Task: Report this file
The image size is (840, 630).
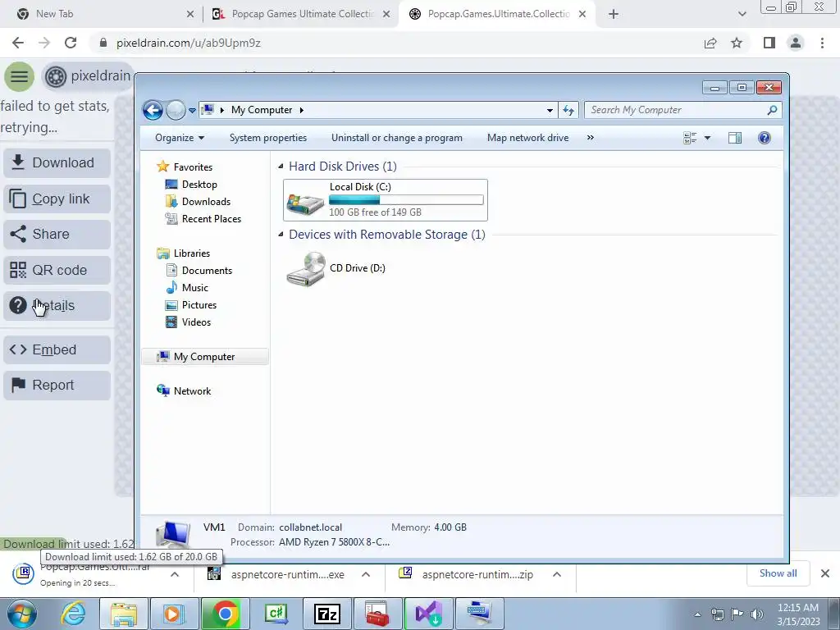Action: 57,385
